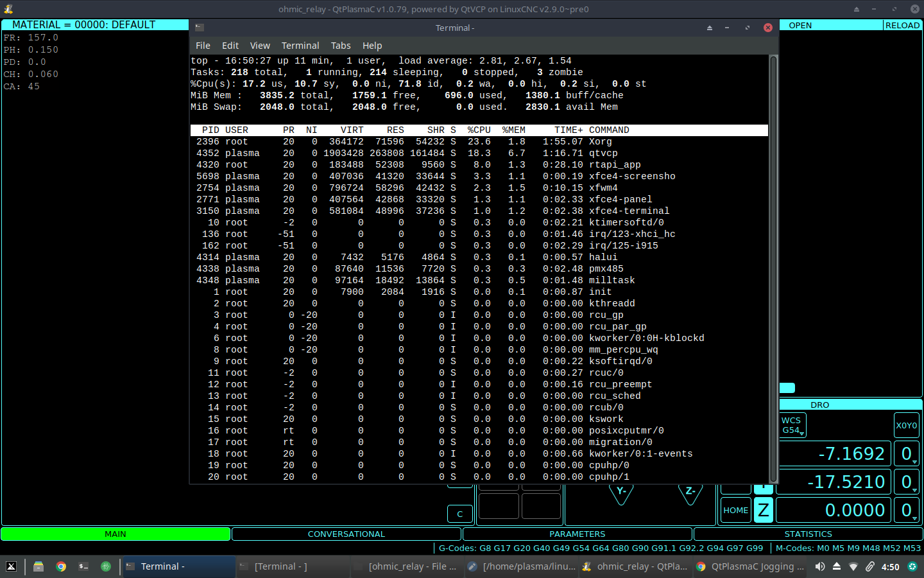Switch to the PARAMETERS tab

tap(577, 534)
